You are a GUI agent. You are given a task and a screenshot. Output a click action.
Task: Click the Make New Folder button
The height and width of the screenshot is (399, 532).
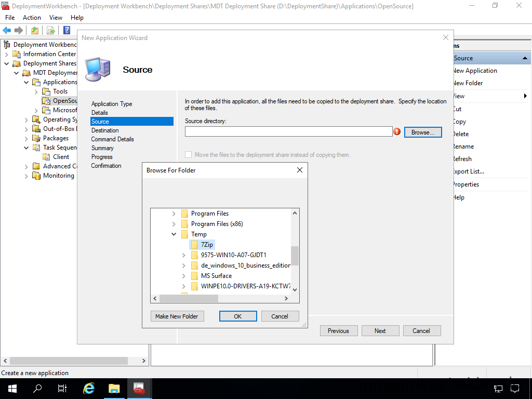click(177, 316)
